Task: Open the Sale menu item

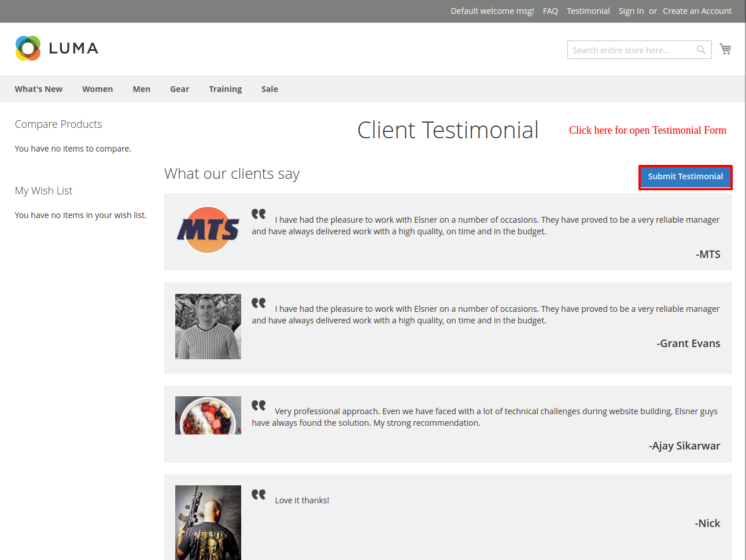Action: click(269, 89)
